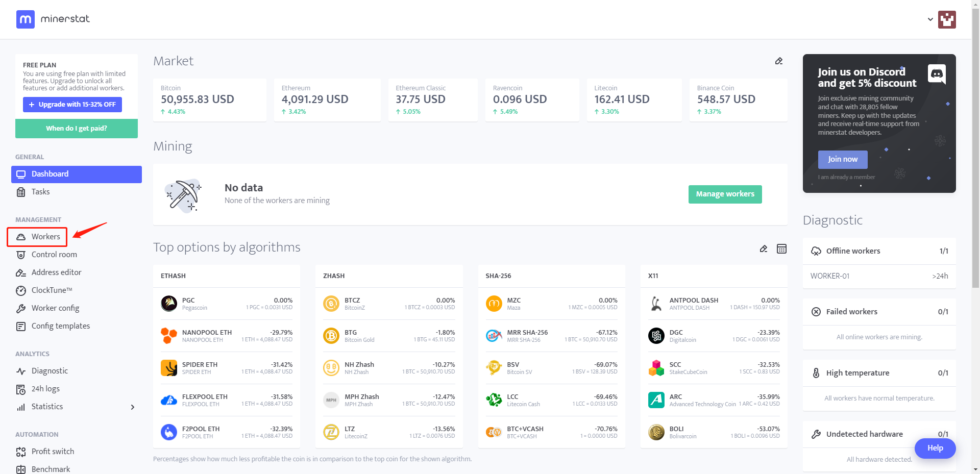
Task: Click the Undetected hardware wrench icon
Action: (816, 434)
